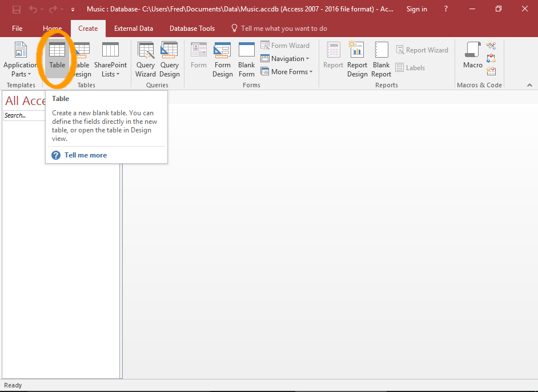Create a form with Form Design

click(x=222, y=59)
